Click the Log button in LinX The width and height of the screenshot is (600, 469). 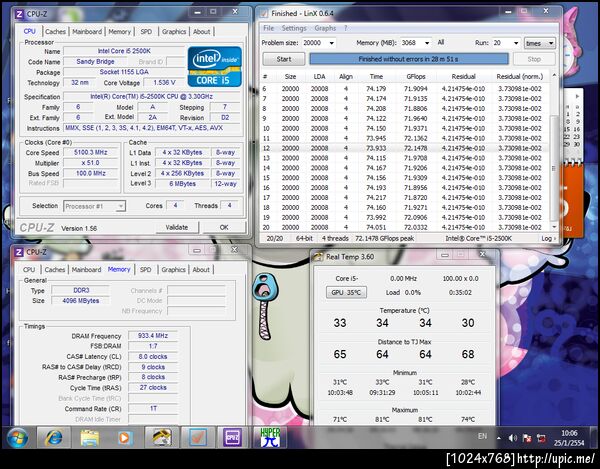point(548,238)
